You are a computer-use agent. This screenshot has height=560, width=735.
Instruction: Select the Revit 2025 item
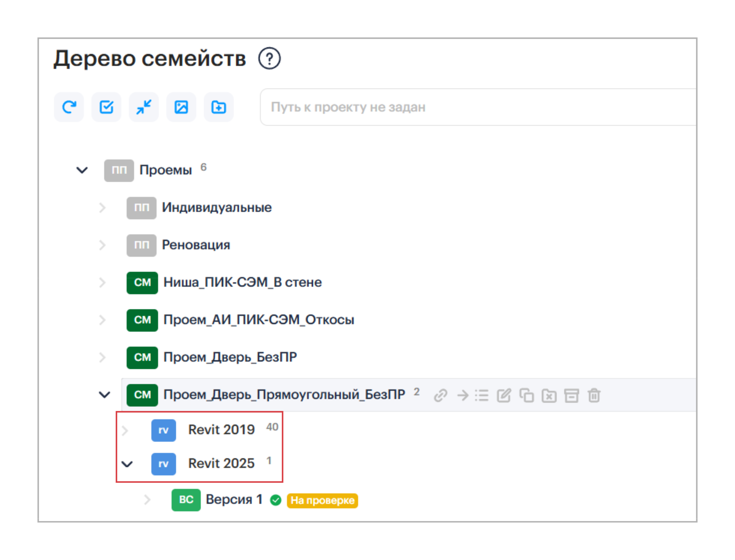pos(222,464)
